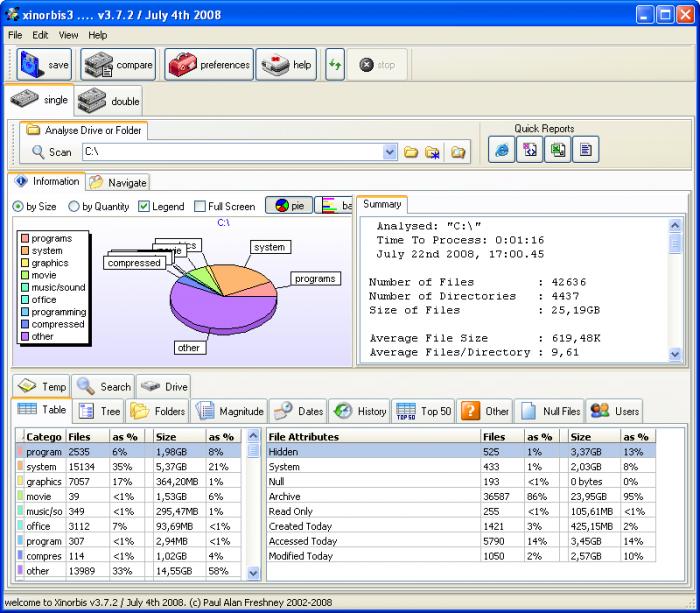Enable the Full Screen checkbox

(x=200, y=206)
